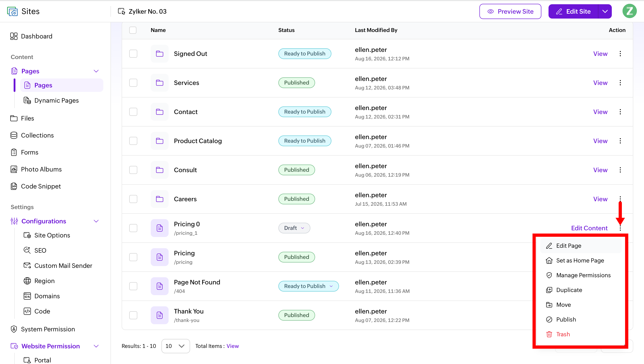
Task: Click the user avatar Z icon
Action: pos(629,11)
